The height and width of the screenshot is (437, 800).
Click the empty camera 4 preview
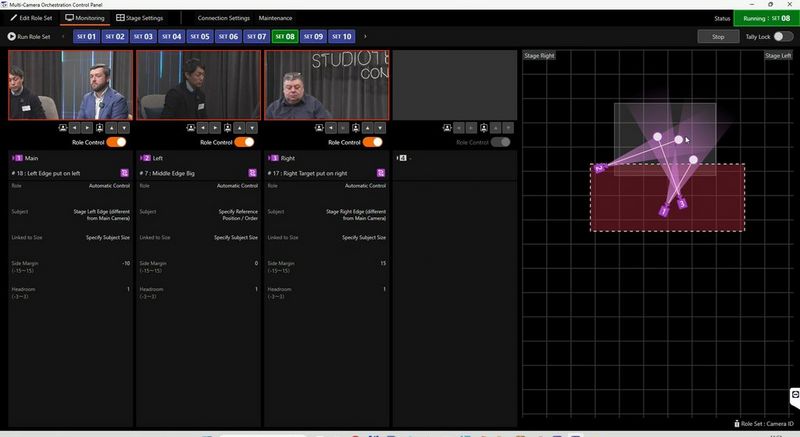tap(455, 85)
